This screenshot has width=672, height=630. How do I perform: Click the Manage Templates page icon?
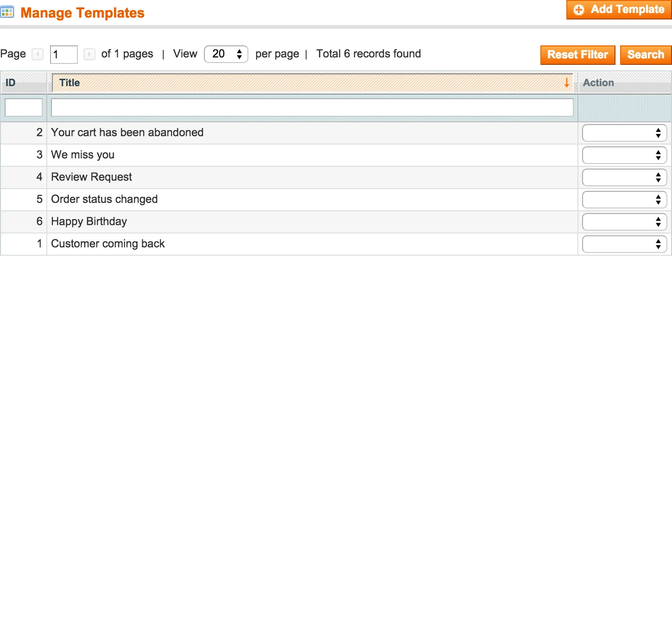(x=8, y=12)
